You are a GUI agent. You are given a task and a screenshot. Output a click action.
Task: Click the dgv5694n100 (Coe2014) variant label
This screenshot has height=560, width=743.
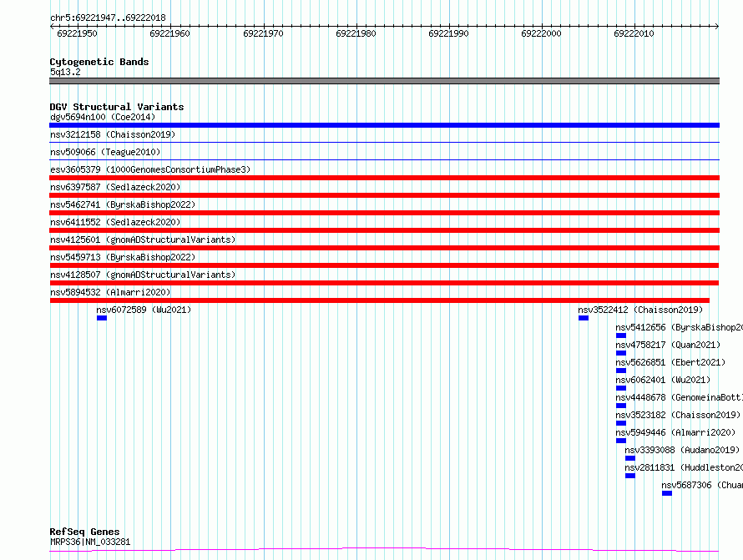coord(103,117)
